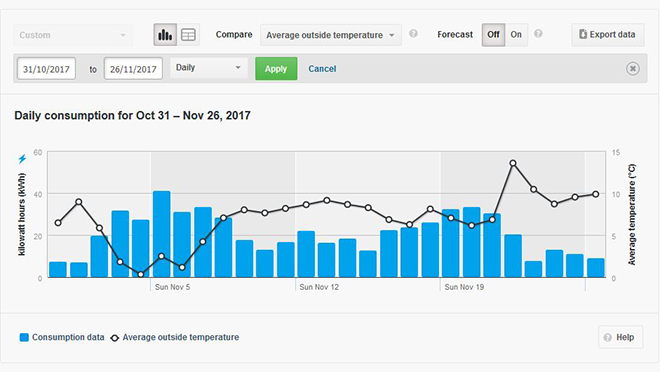Viewport: 660px width, 372px height.
Task: Close the custom date range bar
Action: [633, 69]
